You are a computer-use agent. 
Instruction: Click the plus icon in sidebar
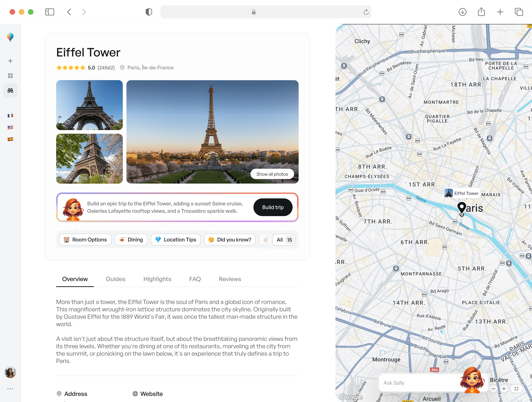10,61
